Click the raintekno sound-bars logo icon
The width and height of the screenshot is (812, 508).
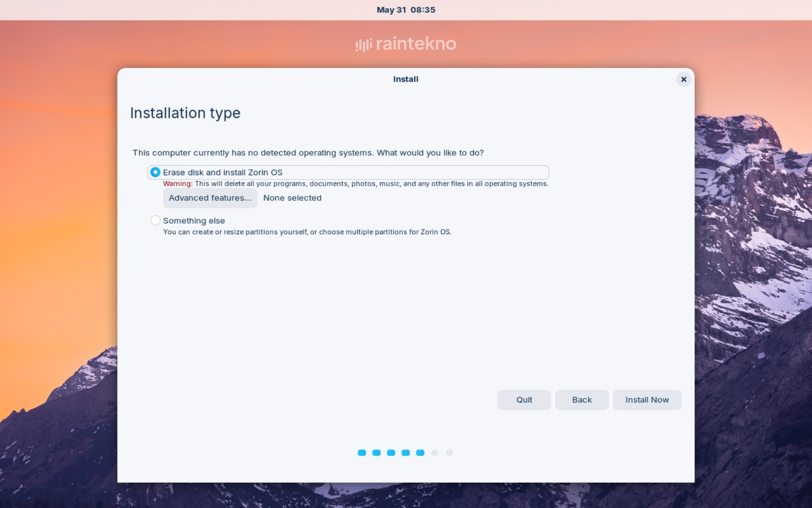tap(363, 45)
